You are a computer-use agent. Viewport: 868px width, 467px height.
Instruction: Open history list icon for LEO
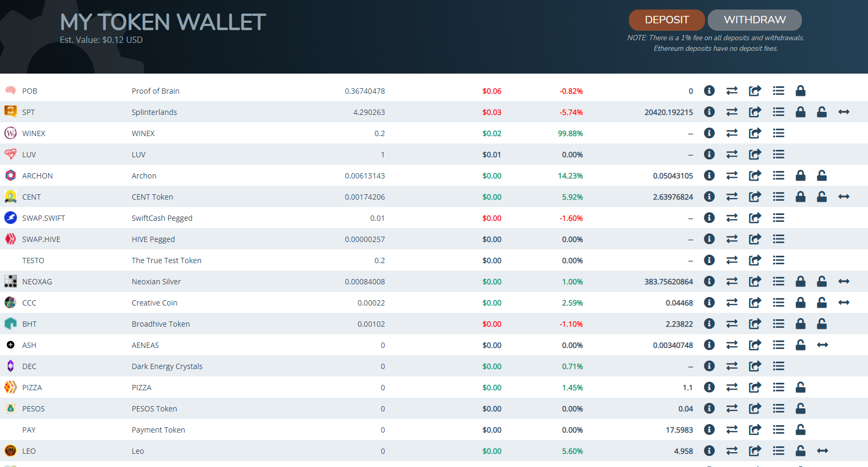coord(778,451)
